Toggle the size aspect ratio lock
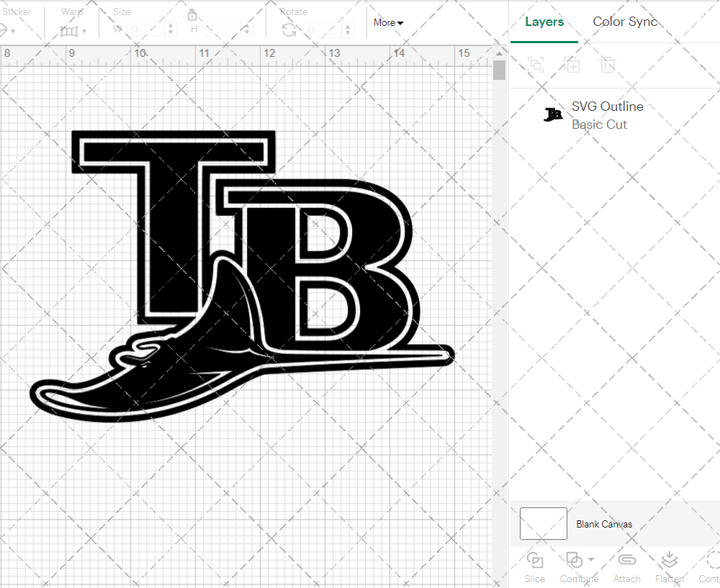Screen dimensions: 720x588 (192, 15)
